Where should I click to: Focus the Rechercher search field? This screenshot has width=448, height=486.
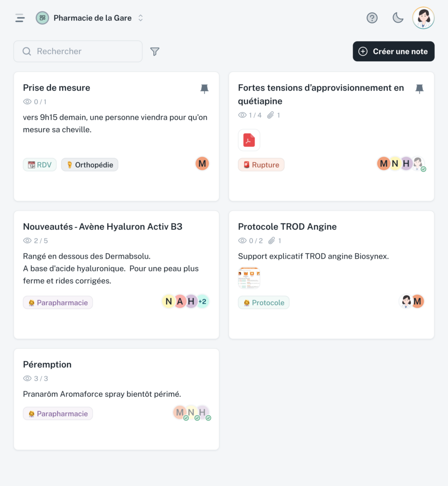pyautogui.click(x=78, y=51)
